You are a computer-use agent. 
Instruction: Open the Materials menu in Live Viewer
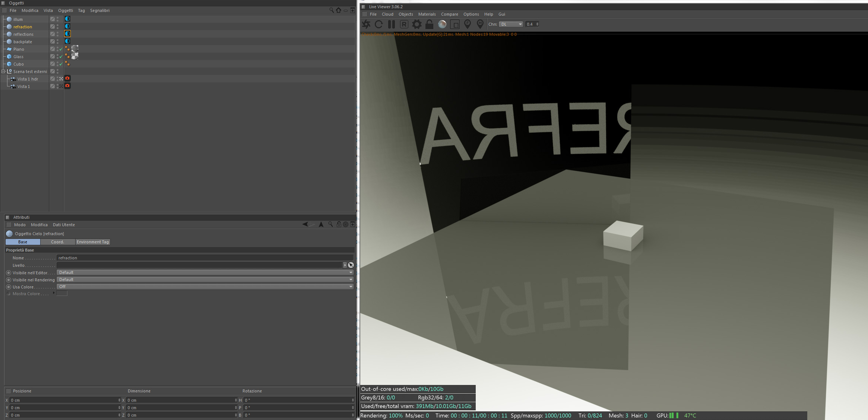click(x=427, y=14)
